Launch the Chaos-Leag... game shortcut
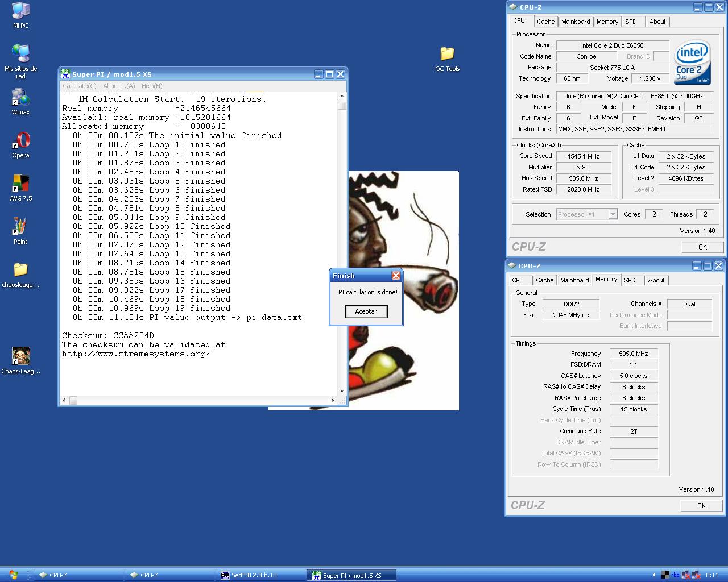The width and height of the screenshot is (728, 582). point(20,361)
